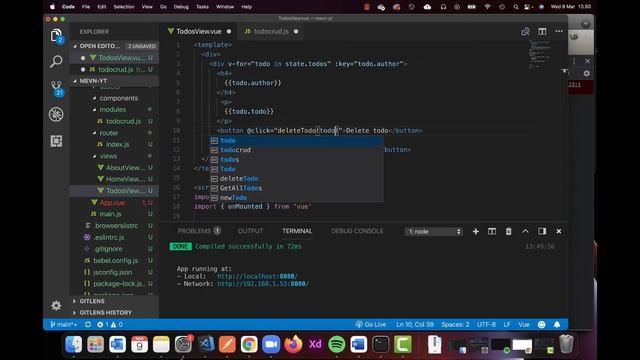The width and height of the screenshot is (640, 360).
Task: Open the Search view in activity bar
Action: coord(56,62)
